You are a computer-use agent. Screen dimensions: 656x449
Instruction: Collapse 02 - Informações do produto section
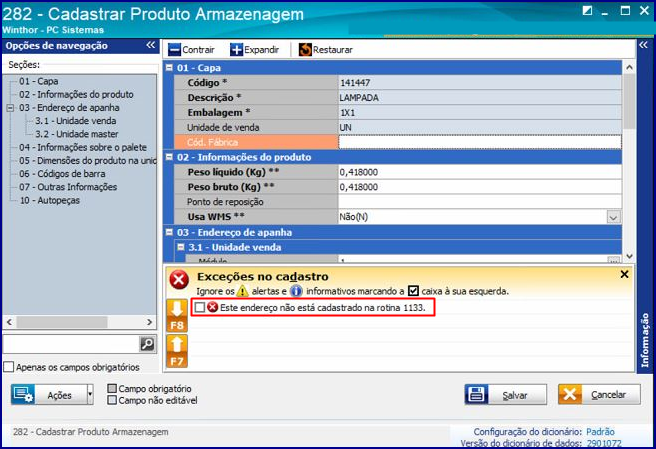point(169,157)
